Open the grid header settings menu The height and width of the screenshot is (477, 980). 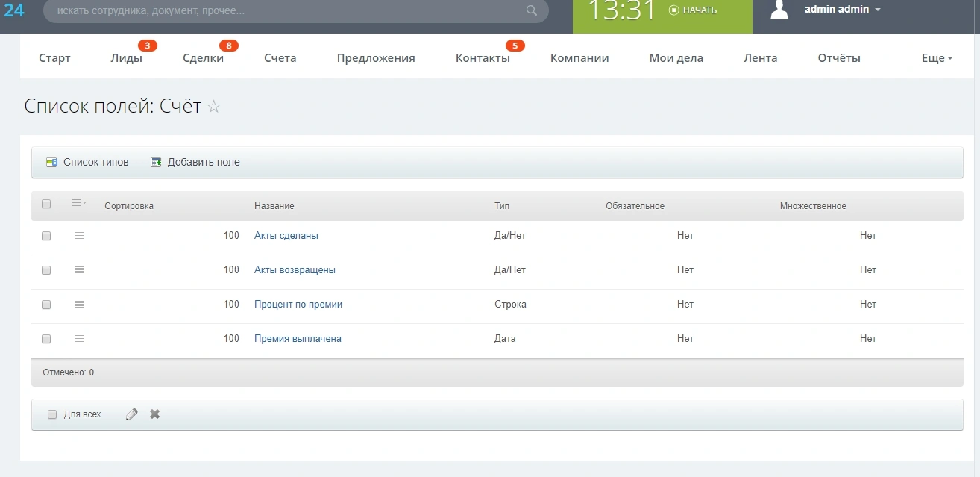[x=79, y=202]
